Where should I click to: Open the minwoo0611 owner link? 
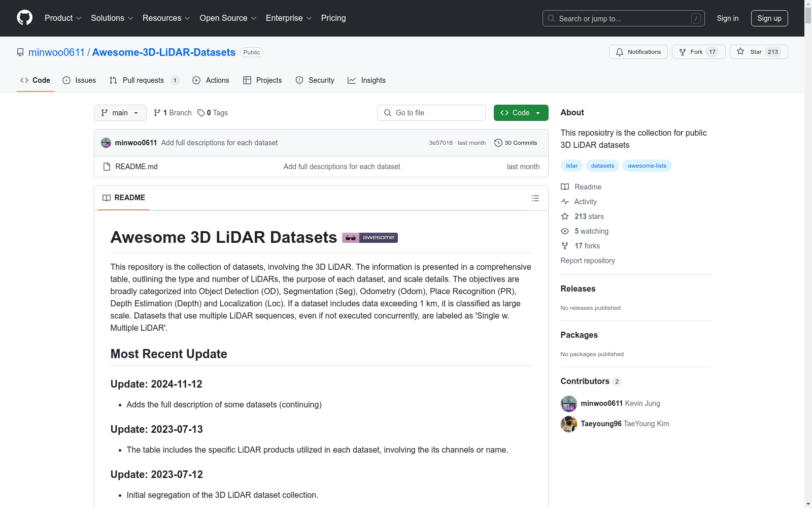click(x=56, y=52)
